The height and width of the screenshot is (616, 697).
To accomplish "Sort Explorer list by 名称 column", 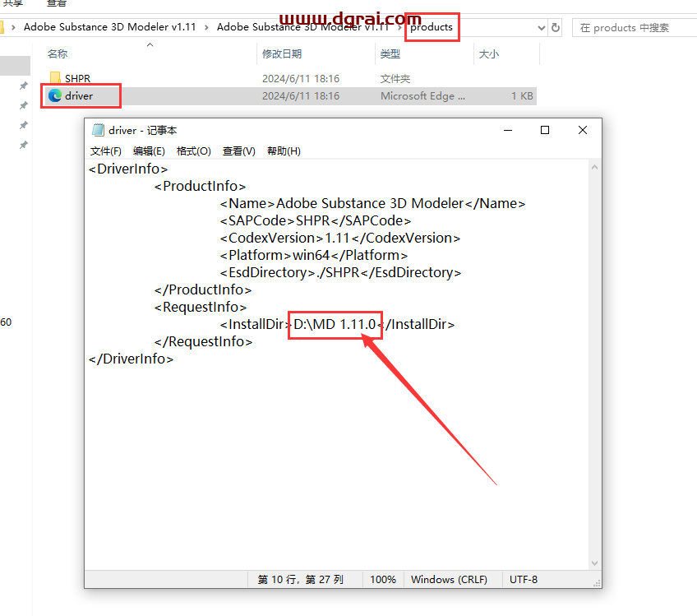I will [x=58, y=53].
